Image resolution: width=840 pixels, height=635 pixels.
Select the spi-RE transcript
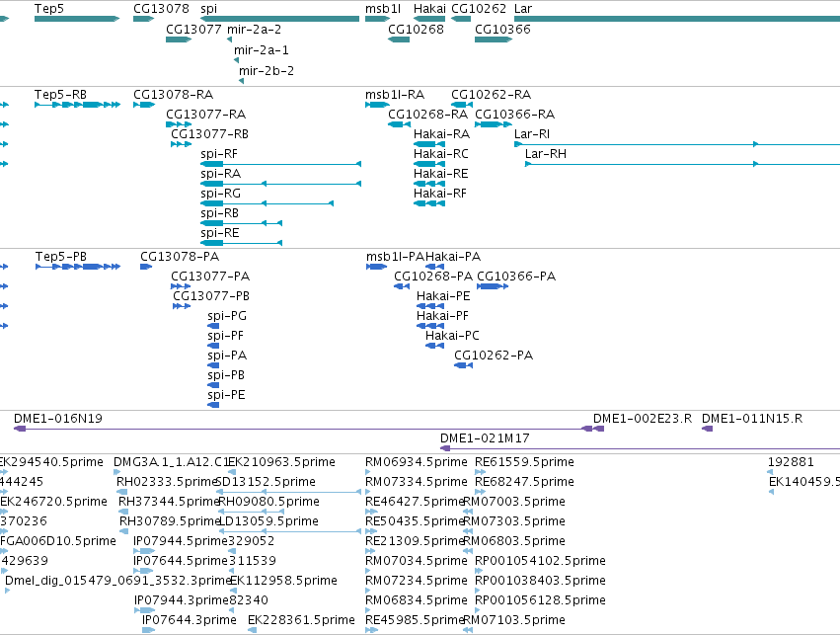241,243
